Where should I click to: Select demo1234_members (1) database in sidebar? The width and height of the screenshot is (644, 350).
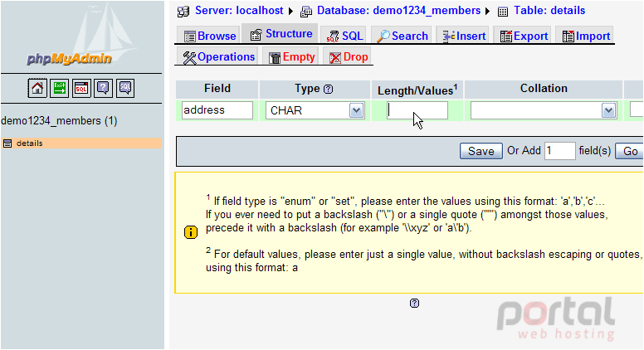(59, 120)
